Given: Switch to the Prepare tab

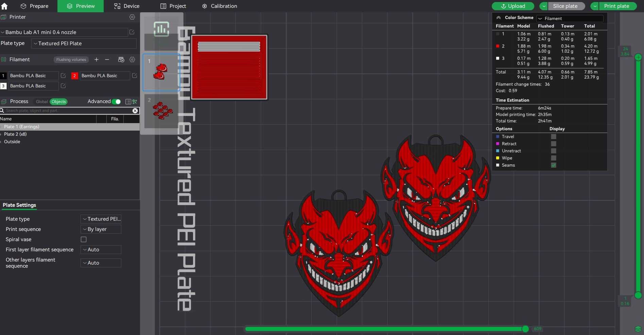Looking at the screenshot, I should click(x=34, y=6).
